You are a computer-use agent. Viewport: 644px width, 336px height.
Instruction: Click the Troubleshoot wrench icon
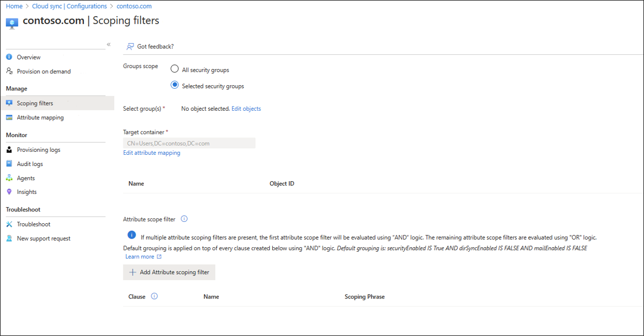9,224
